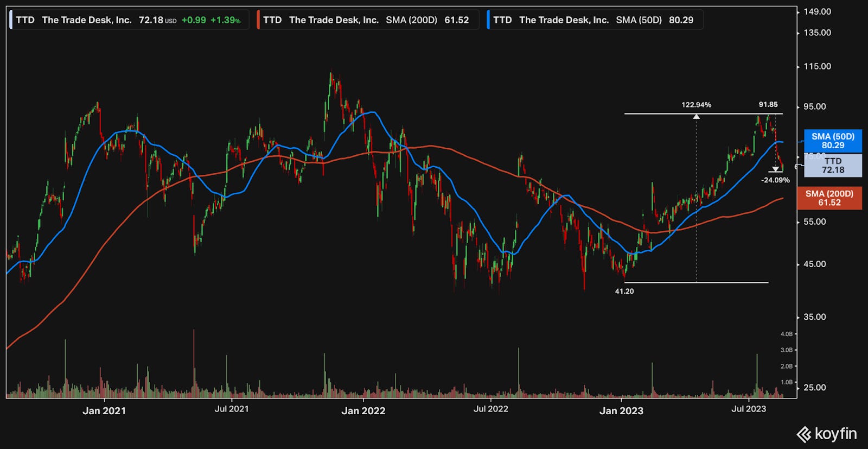The image size is (868, 449).
Task: Click the -24.09% drawdown label
Action: pyautogui.click(x=775, y=180)
